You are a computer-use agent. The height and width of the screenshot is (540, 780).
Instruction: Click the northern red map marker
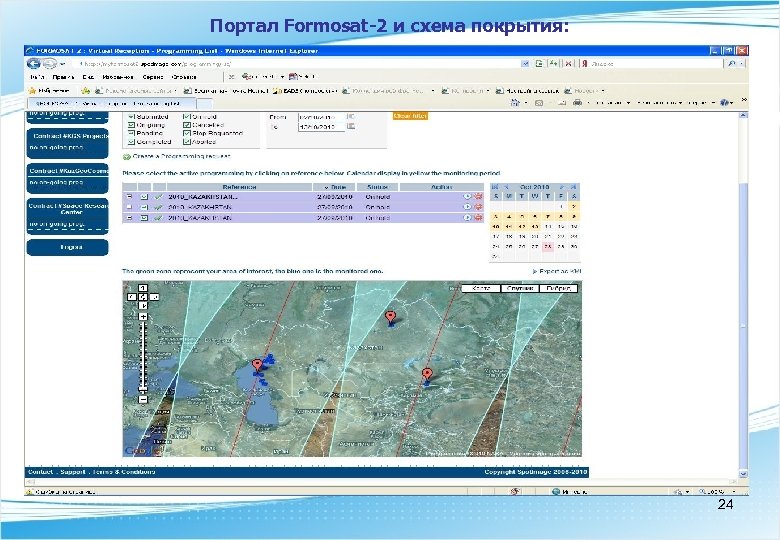click(x=390, y=317)
